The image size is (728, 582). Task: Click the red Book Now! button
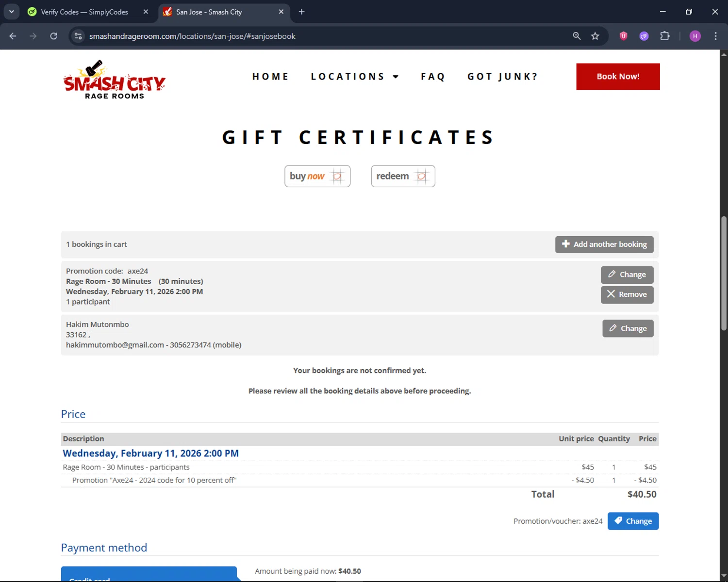(x=618, y=77)
